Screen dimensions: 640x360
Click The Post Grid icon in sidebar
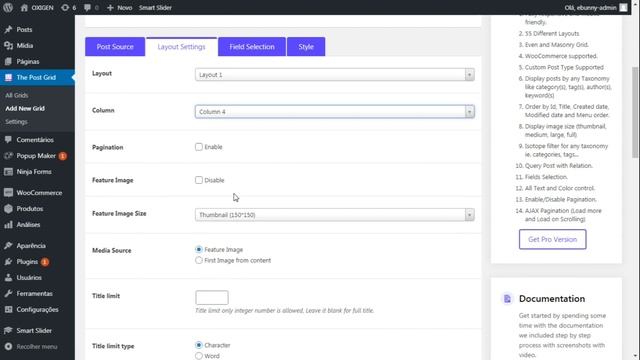[x=8, y=77]
